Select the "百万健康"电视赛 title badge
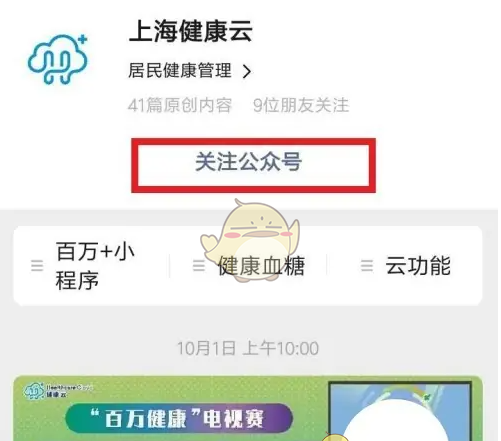 [x=179, y=418]
